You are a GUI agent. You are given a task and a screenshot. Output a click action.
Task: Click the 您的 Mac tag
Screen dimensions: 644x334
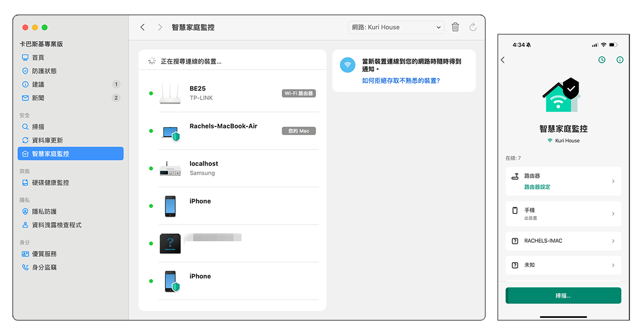[x=299, y=131]
